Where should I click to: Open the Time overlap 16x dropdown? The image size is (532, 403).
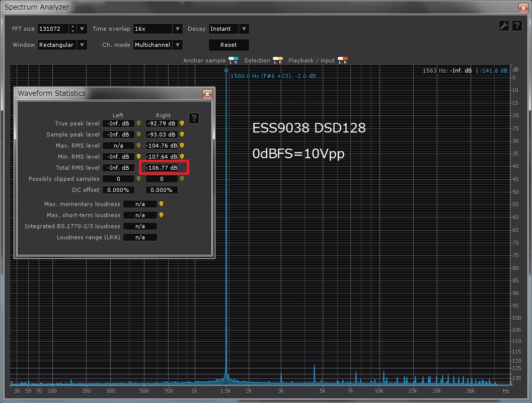158,29
